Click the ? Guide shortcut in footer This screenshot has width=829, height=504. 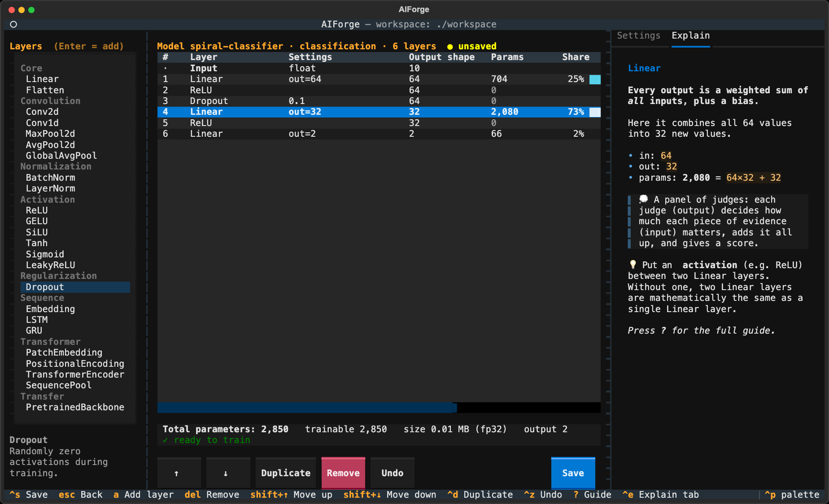[592, 495]
